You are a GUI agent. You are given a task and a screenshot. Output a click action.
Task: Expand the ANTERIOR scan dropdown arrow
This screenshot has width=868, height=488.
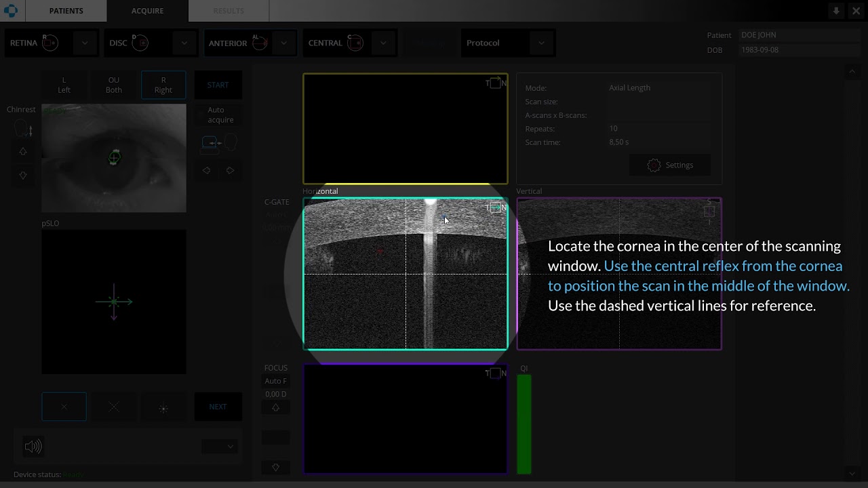(284, 43)
